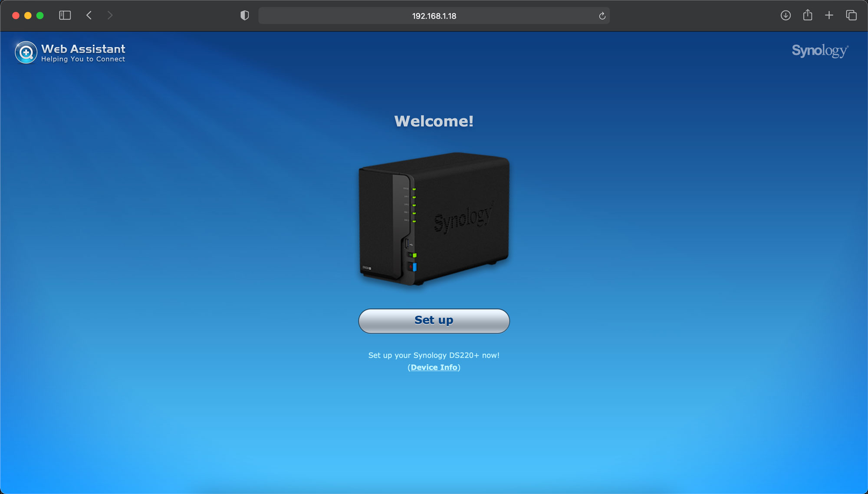Screen dimensions: 868x494
Task: Click the Set up button
Action: pos(434,321)
